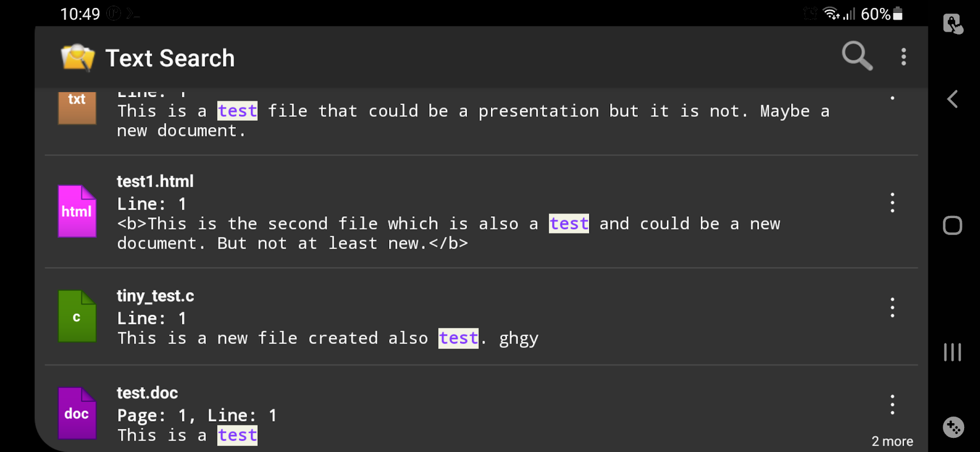This screenshot has width=980, height=452.
Task: Tap the game controller icon in side bar
Action: pos(953,427)
